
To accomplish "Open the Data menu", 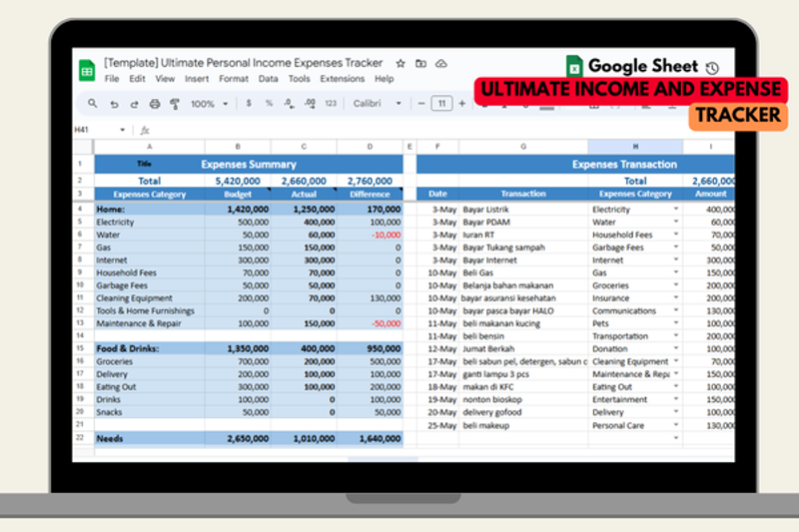I will 268,79.
